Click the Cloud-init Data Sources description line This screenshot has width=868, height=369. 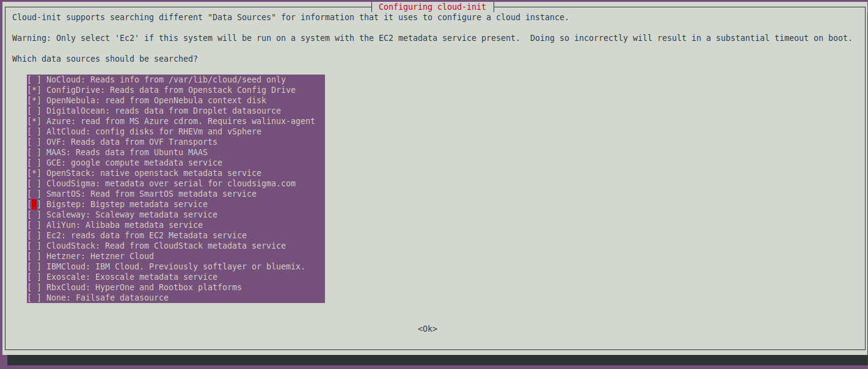pos(290,17)
